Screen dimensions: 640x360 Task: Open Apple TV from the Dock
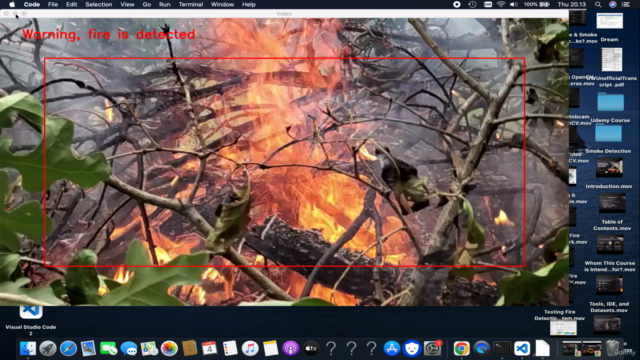311,349
